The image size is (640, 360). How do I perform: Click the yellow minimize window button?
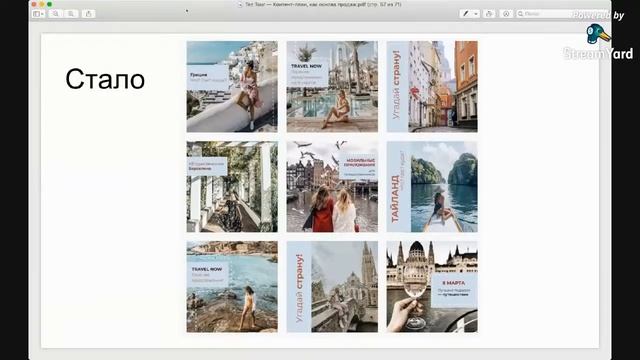[42, 4]
